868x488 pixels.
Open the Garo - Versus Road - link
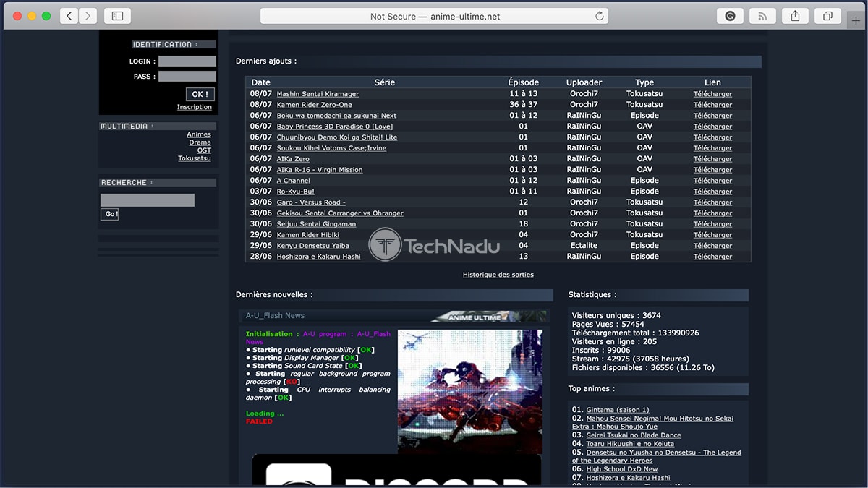(x=311, y=202)
